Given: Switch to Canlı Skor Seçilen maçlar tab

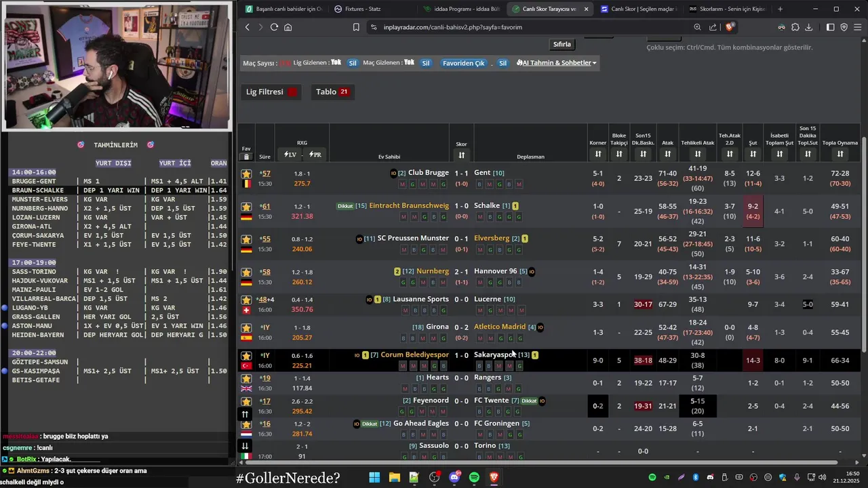Looking at the screenshot, I should (x=639, y=9).
